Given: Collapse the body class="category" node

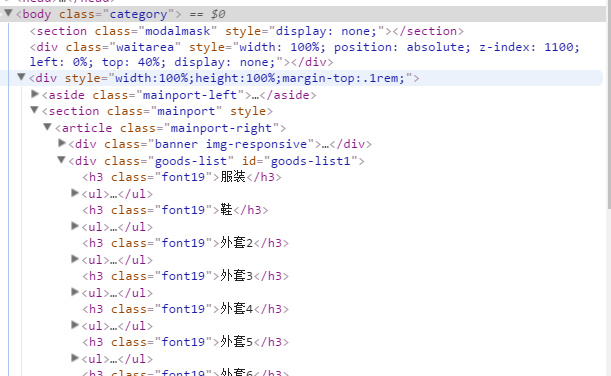Looking at the screenshot, I should (x=8, y=13).
